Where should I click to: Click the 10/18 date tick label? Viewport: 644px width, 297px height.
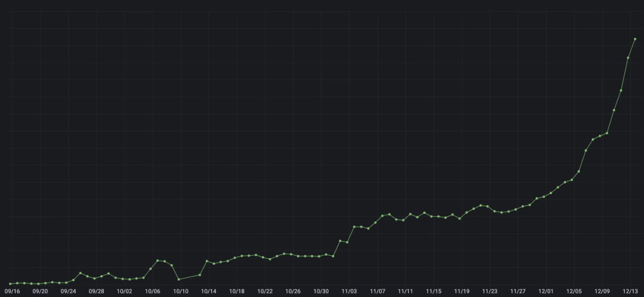(x=237, y=292)
